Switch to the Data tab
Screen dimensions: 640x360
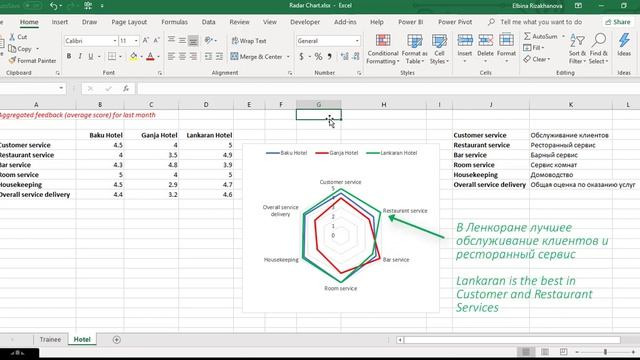pos(208,22)
